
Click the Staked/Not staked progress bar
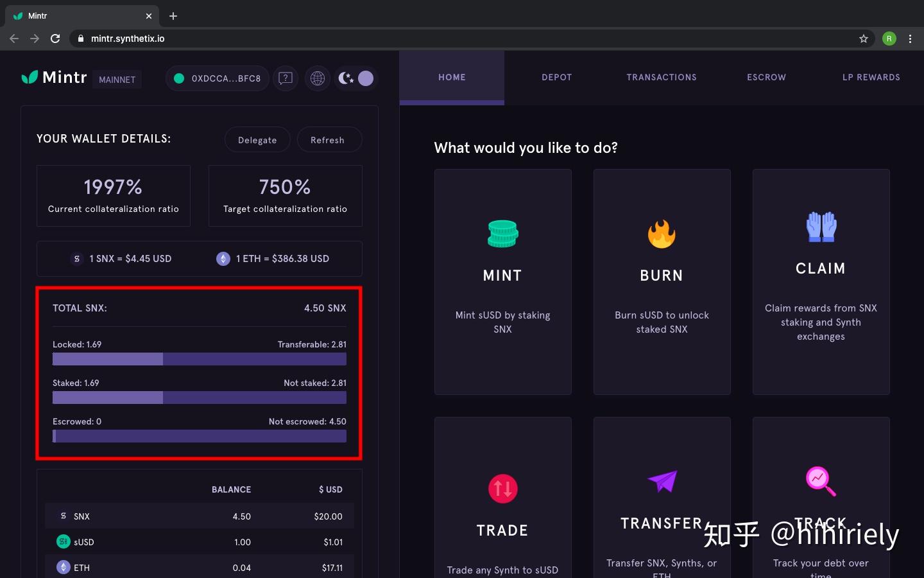point(200,398)
